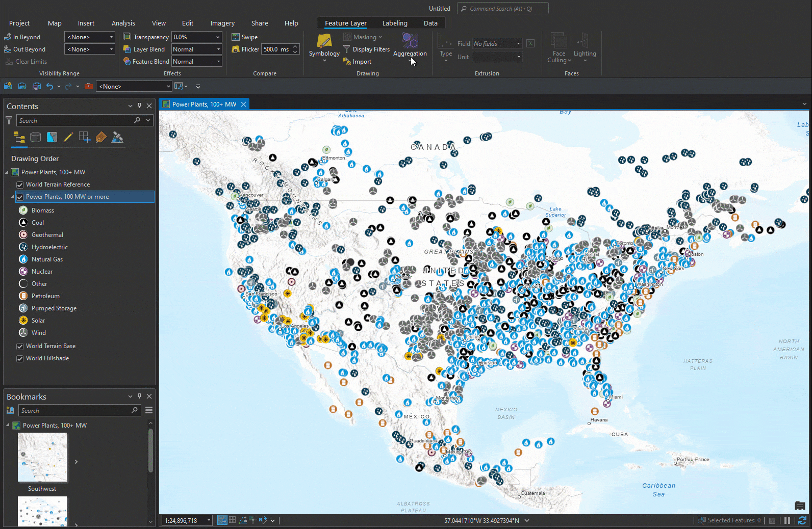Click the Bookmarks menu hamburger icon
Image resolution: width=812 pixels, height=529 pixels.
(x=149, y=410)
